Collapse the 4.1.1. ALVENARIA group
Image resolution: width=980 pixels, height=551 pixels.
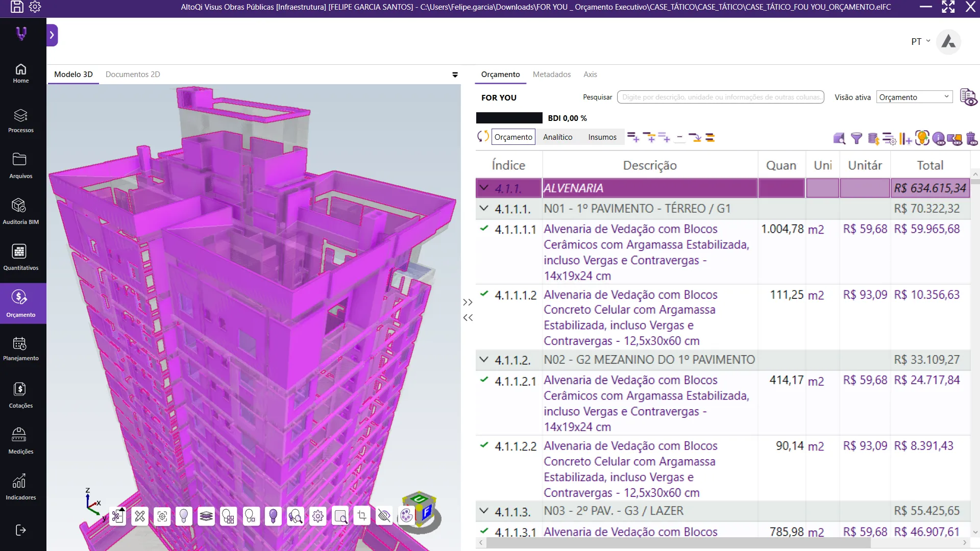click(484, 188)
